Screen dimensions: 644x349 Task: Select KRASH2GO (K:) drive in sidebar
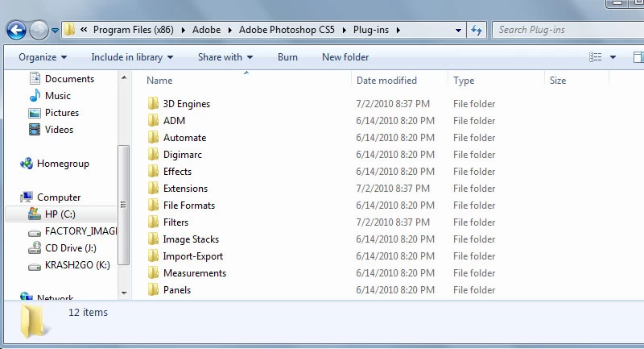click(x=69, y=265)
